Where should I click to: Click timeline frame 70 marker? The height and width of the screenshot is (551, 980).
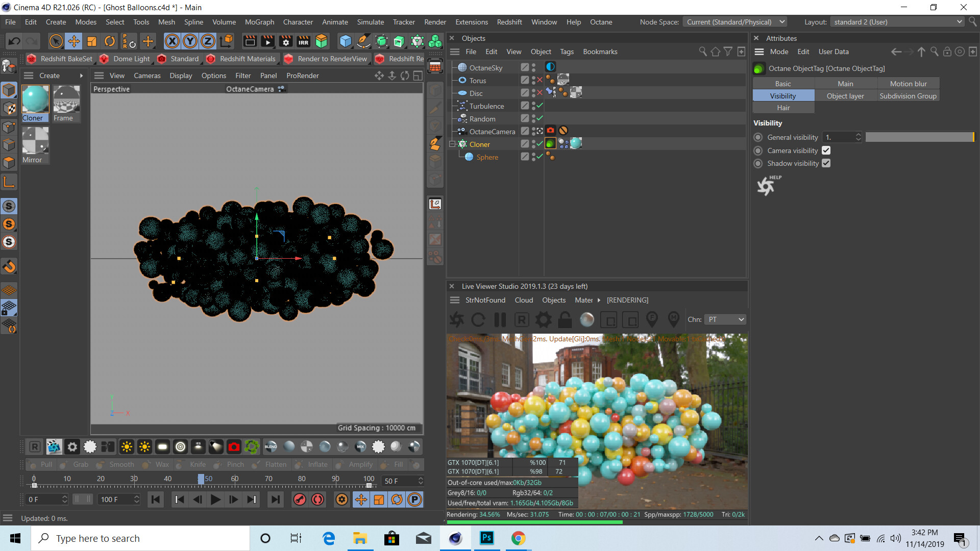[x=268, y=479]
